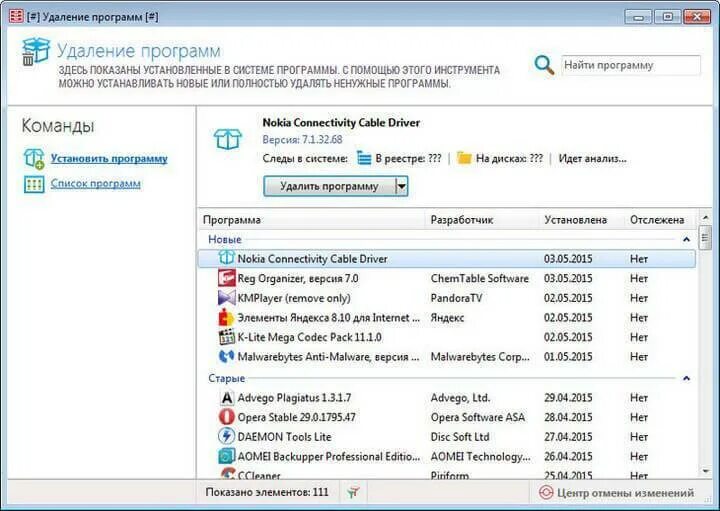Click the Malwarebytes Anti-Malware icon
Screen dimensions: 720x511
(x=226, y=356)
